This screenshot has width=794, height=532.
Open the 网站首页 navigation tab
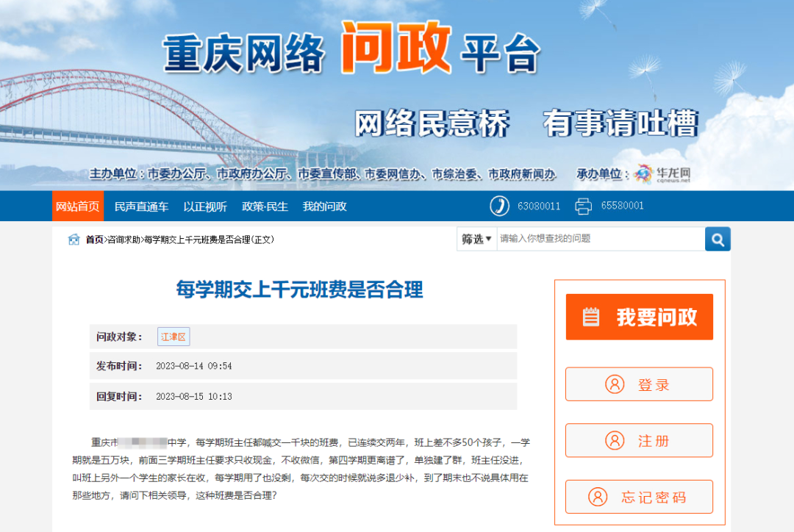78,206
